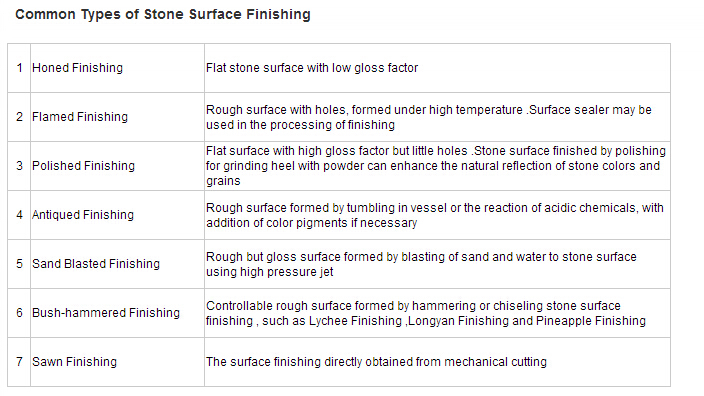Click 'Flat stone surface with low gloss factor' description
Viewport: 704px width, 396px height.
click(x=312, y=68)
